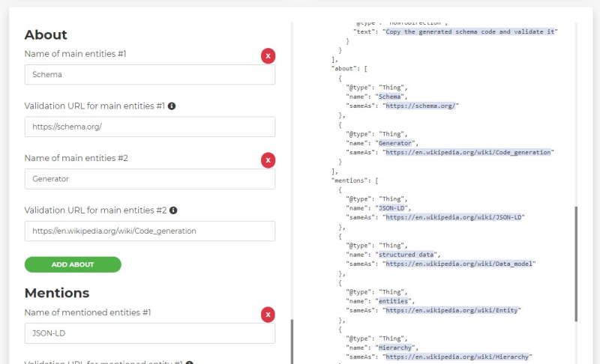This screenshot has height=364, width=600.
Task: Click the Code_generation sameAs URL in code
Action: [468, 152]
